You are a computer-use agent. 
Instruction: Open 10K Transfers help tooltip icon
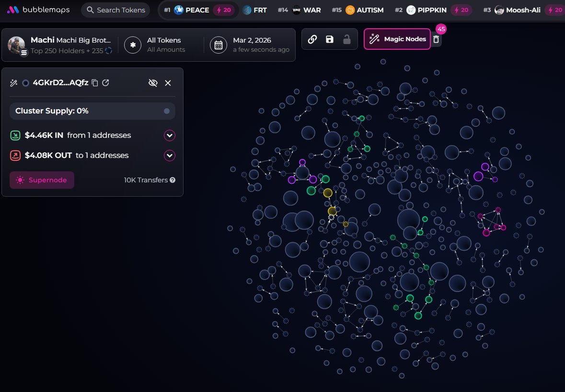[x=173, y=180]
